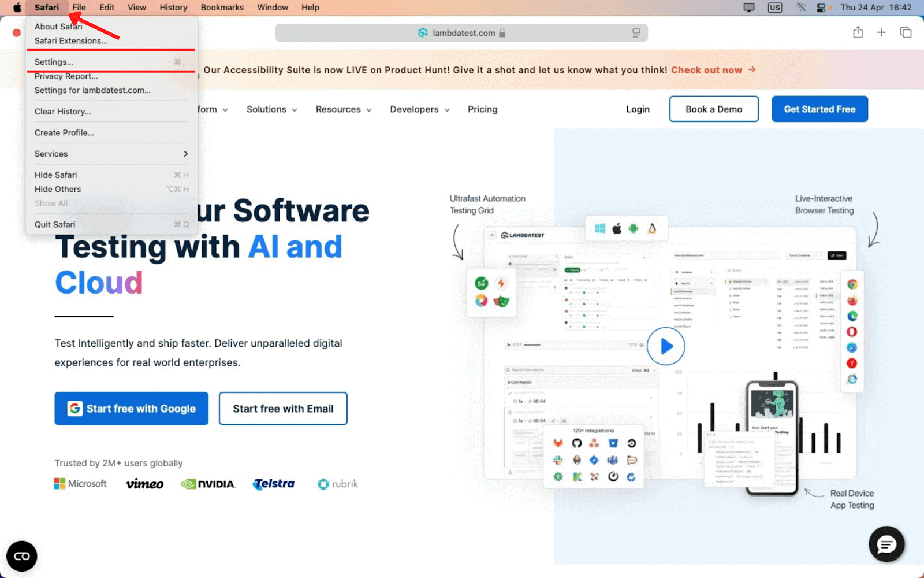Viewport: 924px width, 578px height.
Task: Focus the lambdatest.com address bar
Action: (x=461, y=33)
